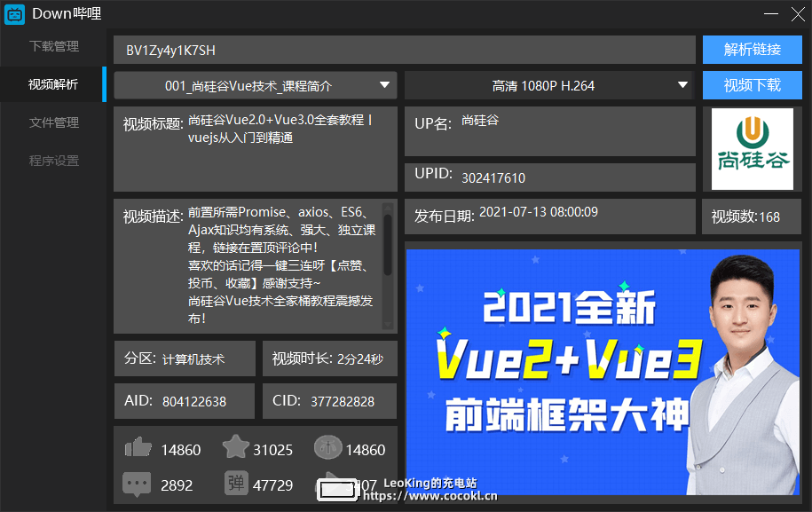Expand the quality dropdown 高清 1080P H.264
Screen dimensions: 812x512
point(549,85)
